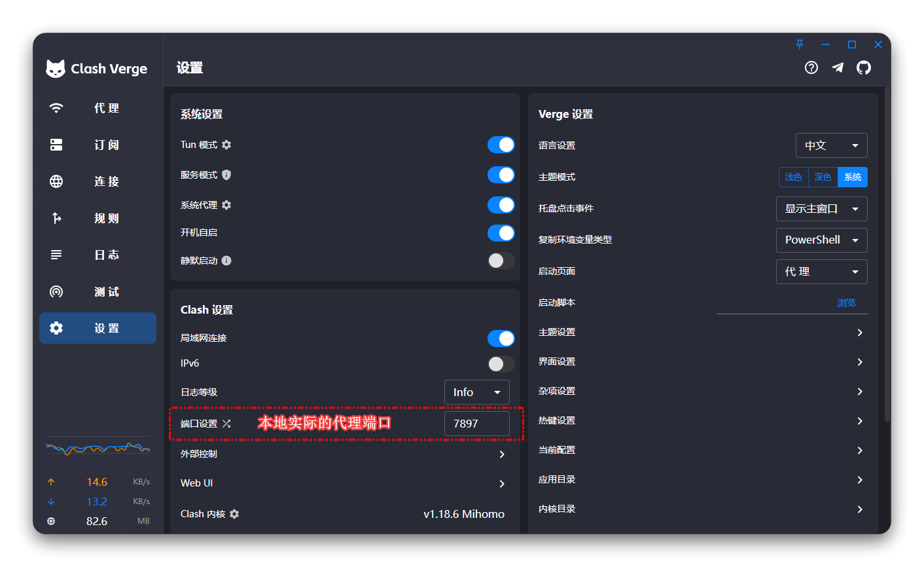Screen dimensions: 924x567
Task: Click the Clash Verge cat logo
Action: [56, 68]
